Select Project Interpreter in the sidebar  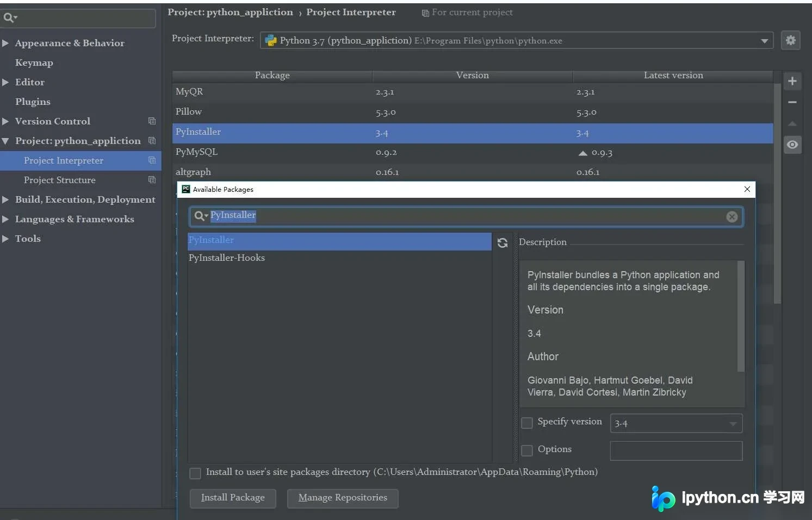tap(80, 160)
